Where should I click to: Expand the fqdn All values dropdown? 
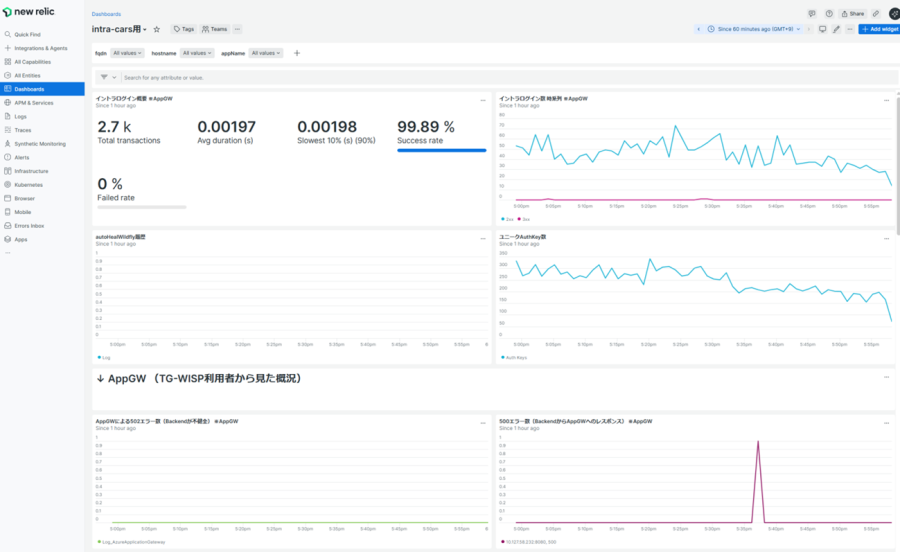click(x=126, y=53)
